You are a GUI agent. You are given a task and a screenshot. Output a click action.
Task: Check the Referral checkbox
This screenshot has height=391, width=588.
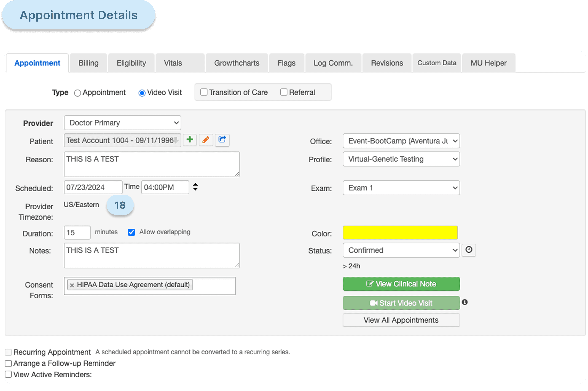[284, 92]
